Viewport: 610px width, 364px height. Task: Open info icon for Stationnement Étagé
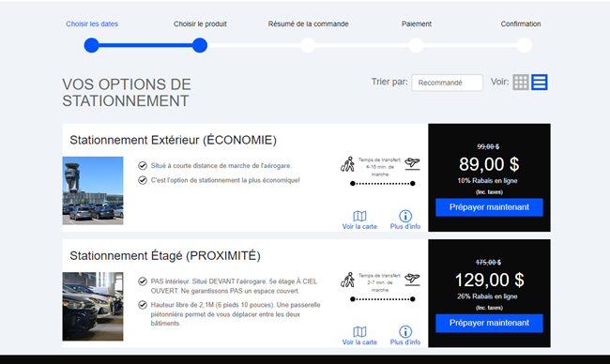pos(405,332)
